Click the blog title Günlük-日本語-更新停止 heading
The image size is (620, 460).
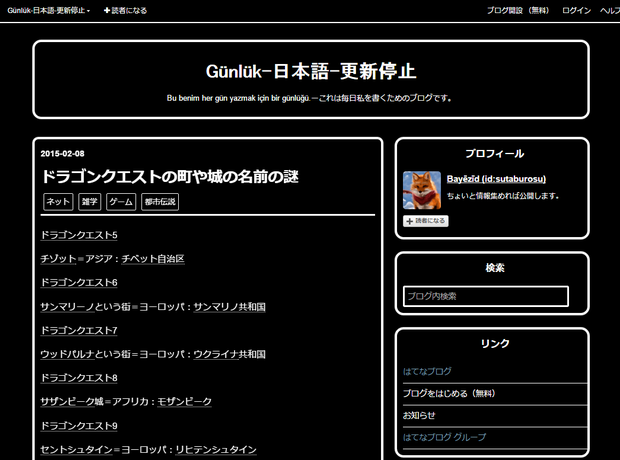[311, 72]
